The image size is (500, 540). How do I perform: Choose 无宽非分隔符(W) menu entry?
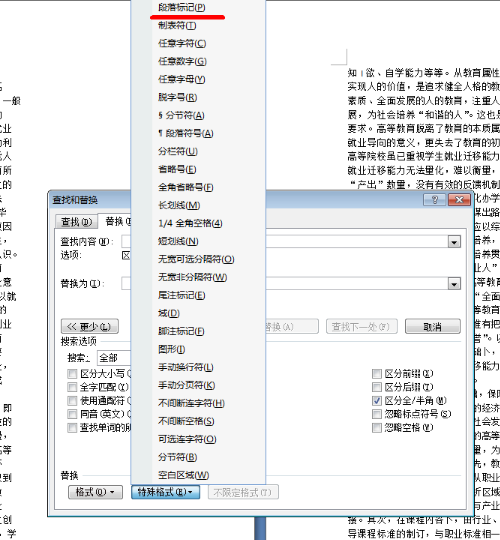192,277
